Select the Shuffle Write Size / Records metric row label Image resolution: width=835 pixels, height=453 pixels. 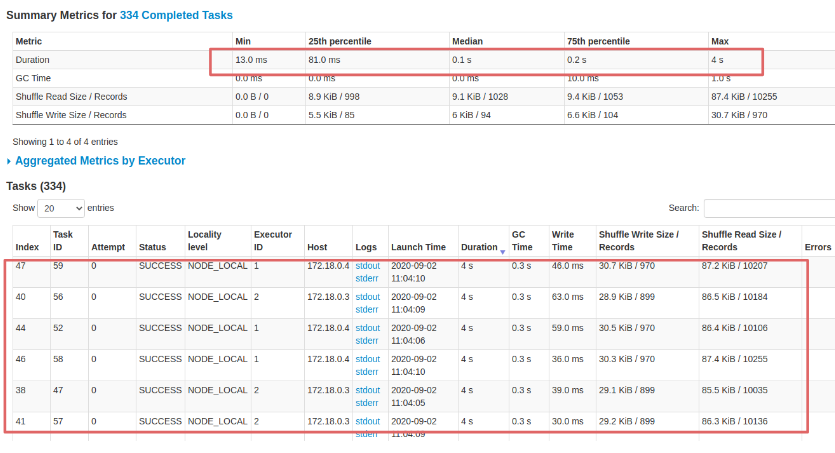click(71, 114)
